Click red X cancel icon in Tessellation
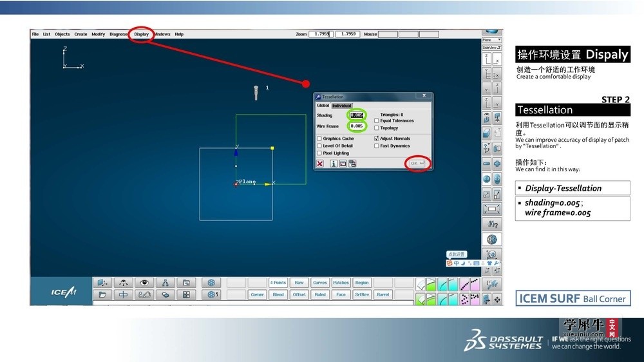Screen dimensions: 644x362 point(320,164)
